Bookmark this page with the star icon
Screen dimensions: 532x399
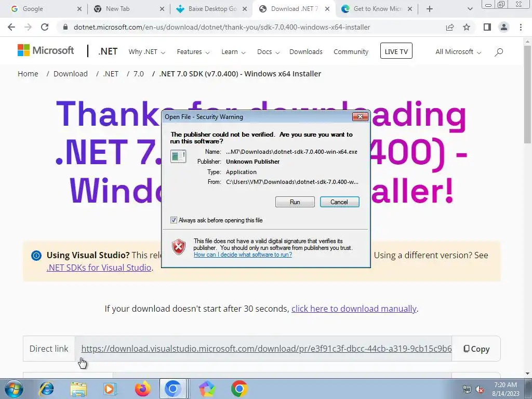[x=467, y=27]
